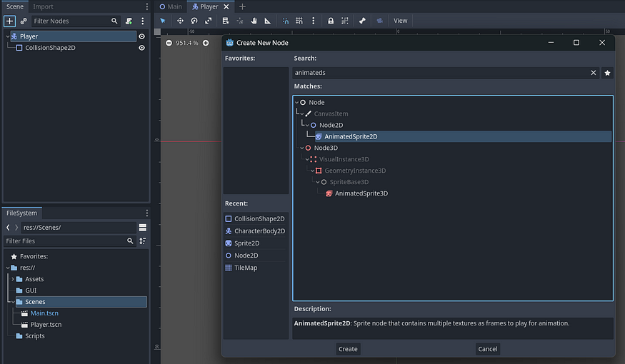Instantiate child scene via link icon

click(24, 21)
